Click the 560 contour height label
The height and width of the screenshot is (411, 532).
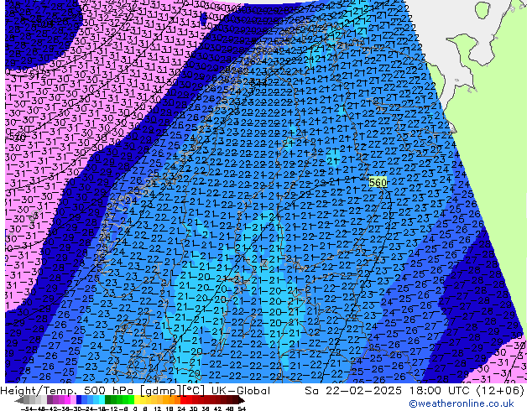tap(378, 183)
